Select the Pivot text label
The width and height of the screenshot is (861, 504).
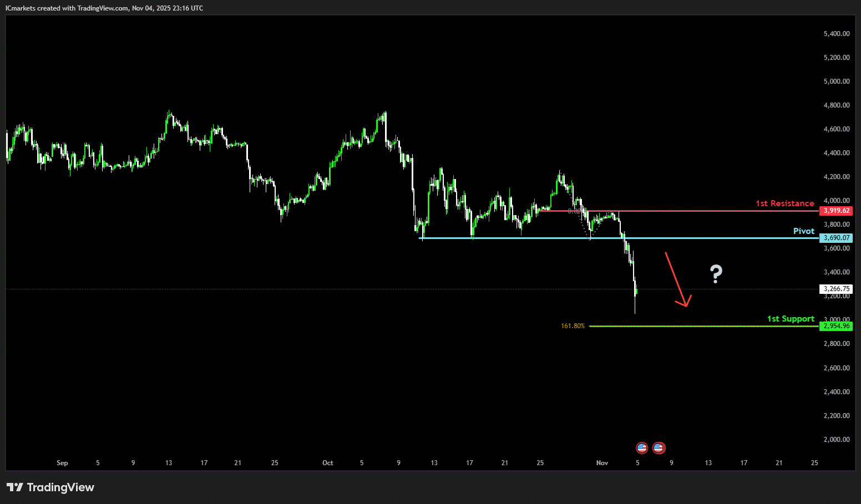(803, 231)
